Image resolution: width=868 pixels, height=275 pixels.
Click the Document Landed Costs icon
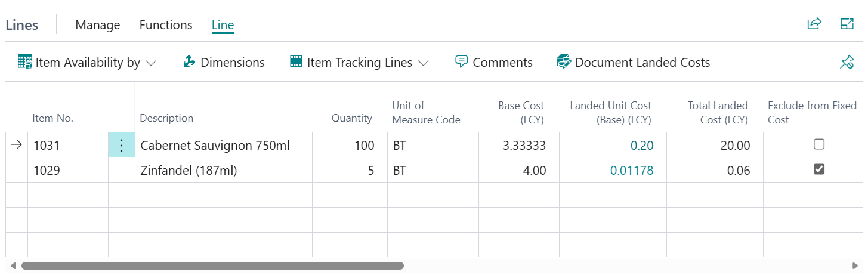[x=564, y=62]
